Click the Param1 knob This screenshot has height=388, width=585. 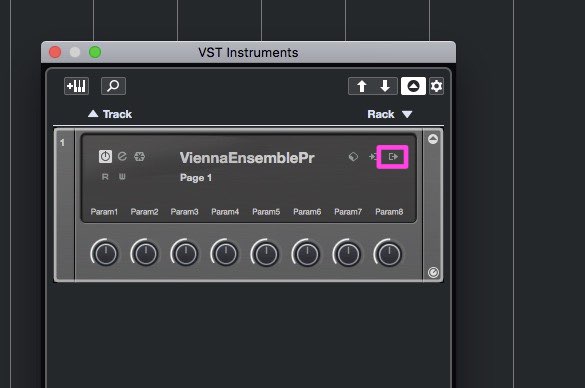(x=106, y=254)
